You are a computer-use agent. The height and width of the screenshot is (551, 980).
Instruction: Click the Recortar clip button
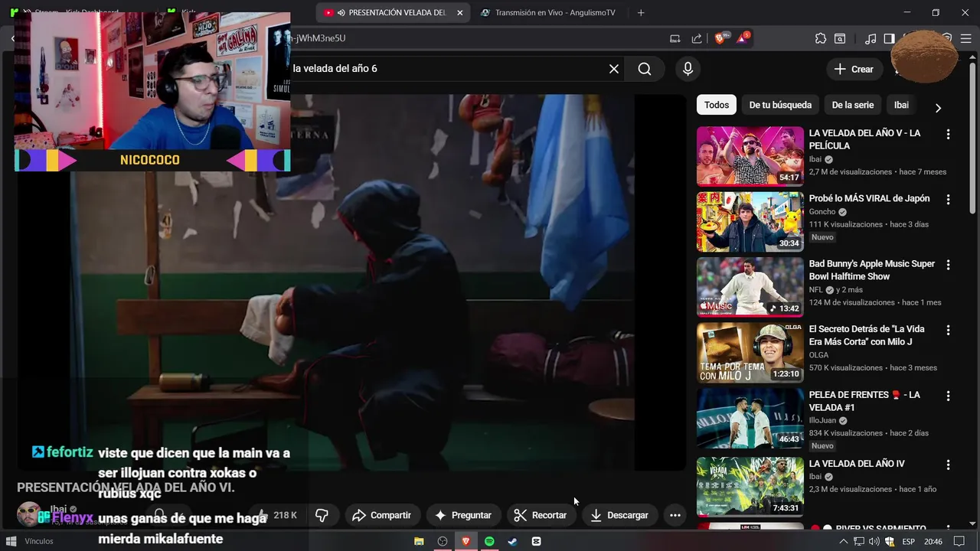click(x=541, y=515)
